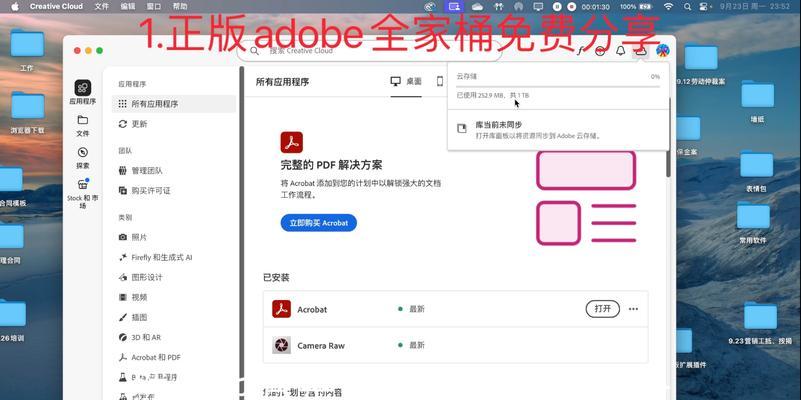
Task: Click the 已使用 252.9 MB storage text
Action: tap(492, 96)
